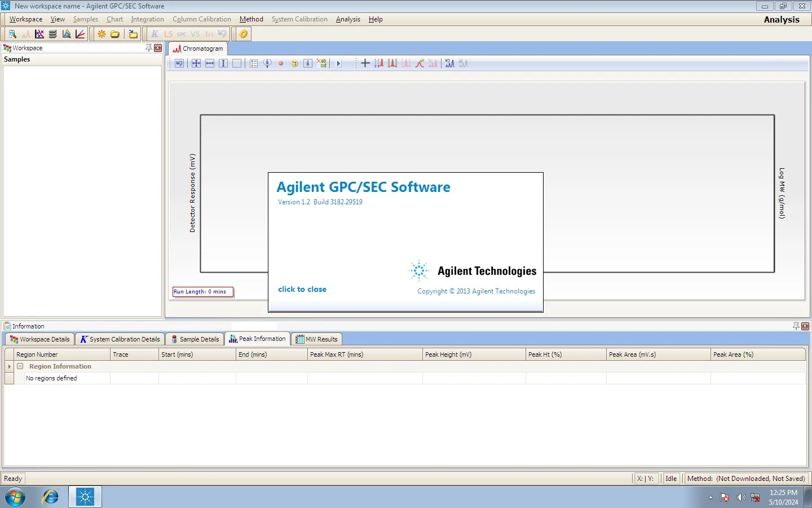Screen dimensions: 812x508
Task: Close the Workspace panel with its red X
Action: pos(158,48)
